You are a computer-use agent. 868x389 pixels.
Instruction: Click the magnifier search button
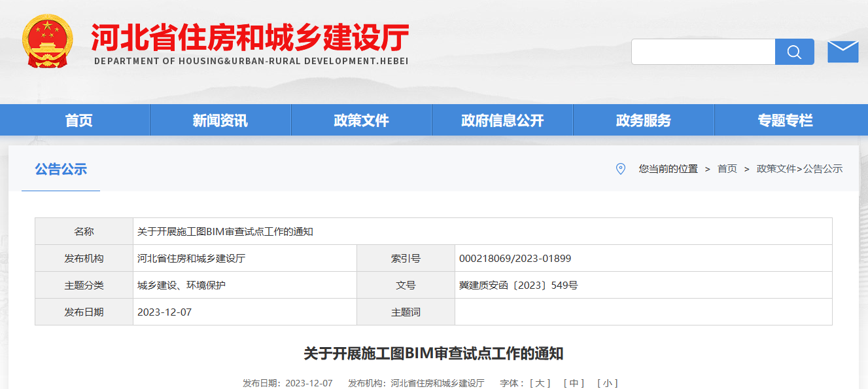(x=794, y=52)
